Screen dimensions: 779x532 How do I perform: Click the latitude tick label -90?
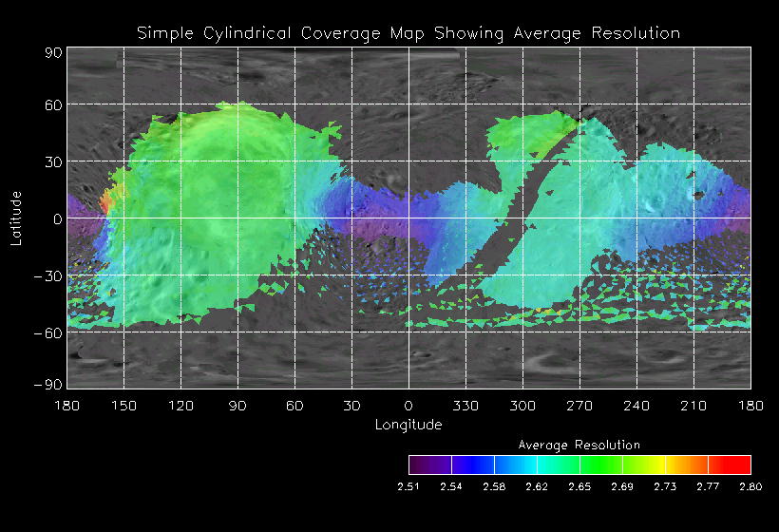48,385
